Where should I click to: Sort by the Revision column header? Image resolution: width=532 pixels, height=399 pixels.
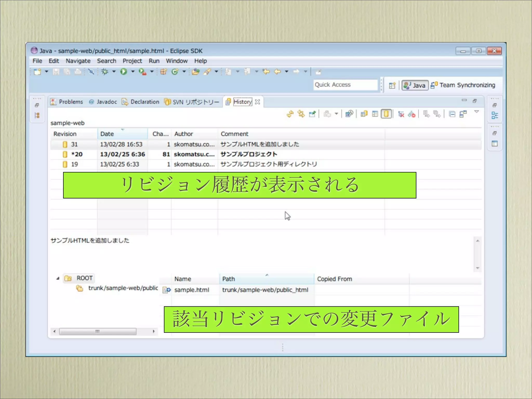pos(74,134)
